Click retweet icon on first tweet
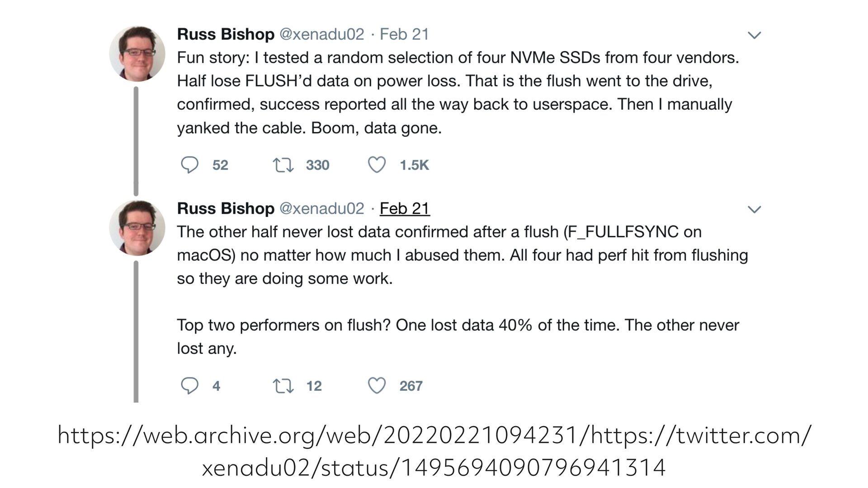 point(283,165)
